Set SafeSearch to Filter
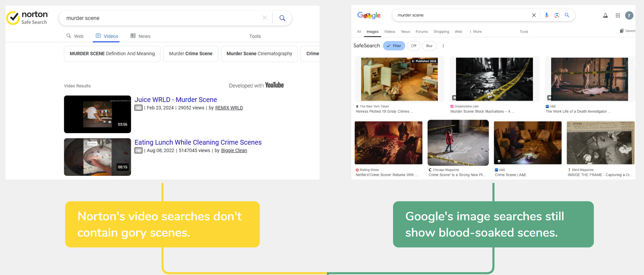This screenshot has height=275, width=644. pyautogui.click(x=394, y=46)
